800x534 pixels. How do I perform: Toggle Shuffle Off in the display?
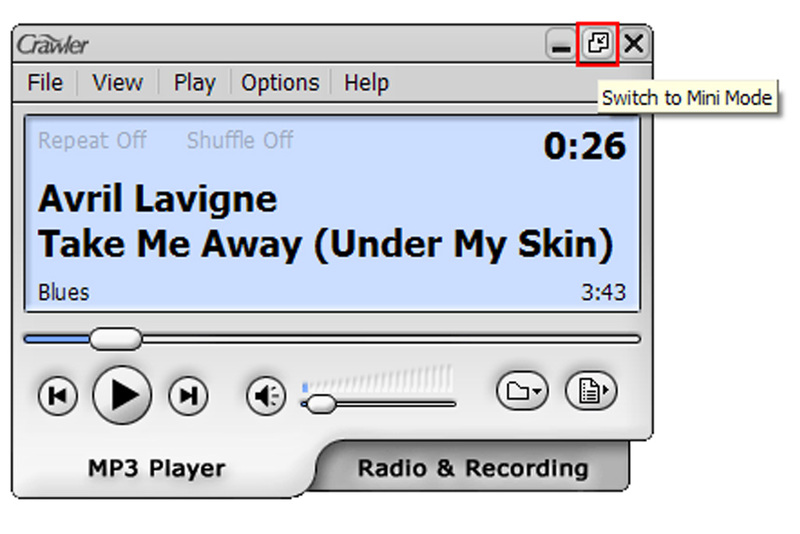pos(240,140)
